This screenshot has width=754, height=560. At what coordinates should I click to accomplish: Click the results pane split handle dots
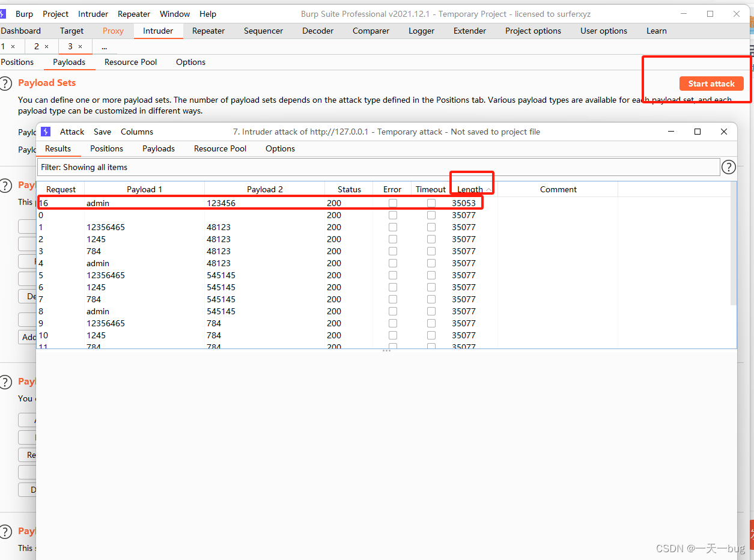(x=386, y=351)
